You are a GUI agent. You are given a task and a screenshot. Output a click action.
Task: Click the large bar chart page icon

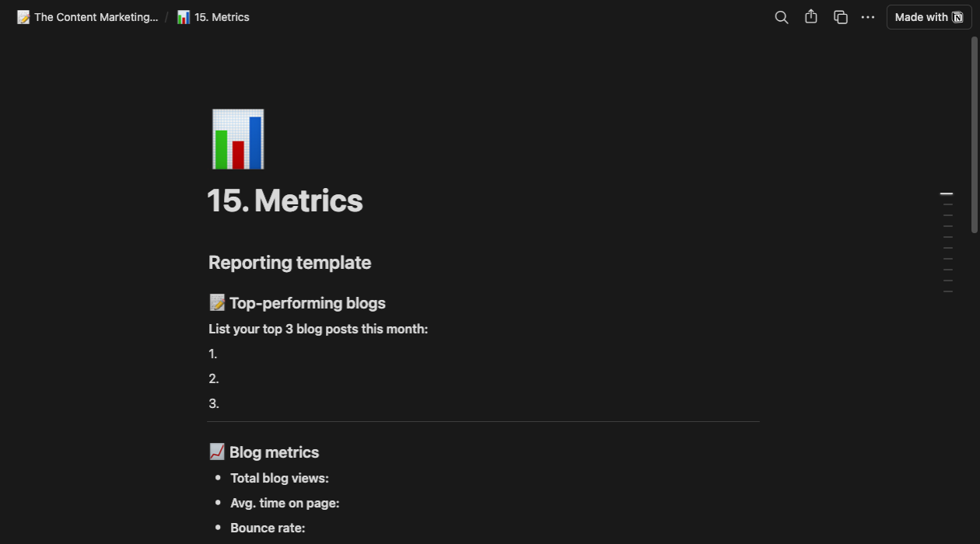pos(238,139)
